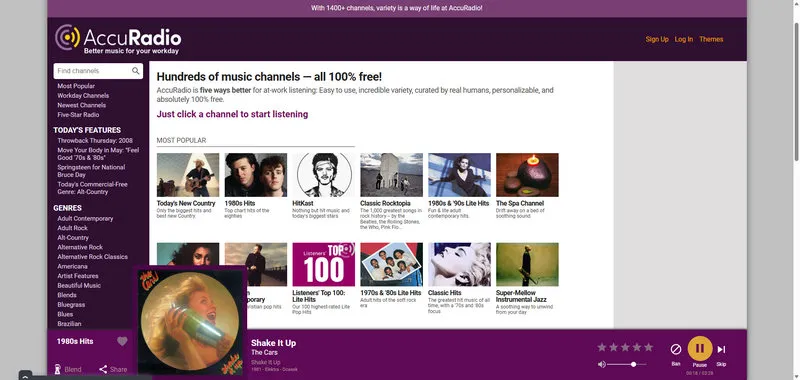The width and height of the screenshot is (800, 380).
Task: Rate song three stars
Action: tap(625, 347)
